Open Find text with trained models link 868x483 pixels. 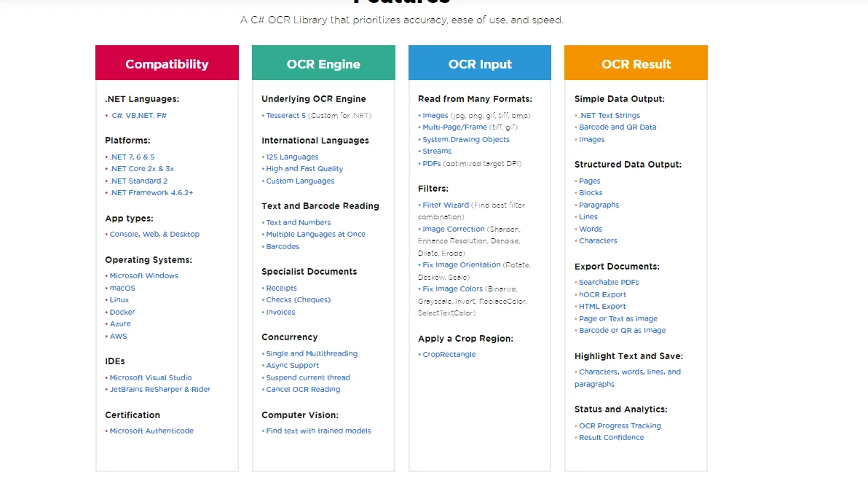coord(318,431)
